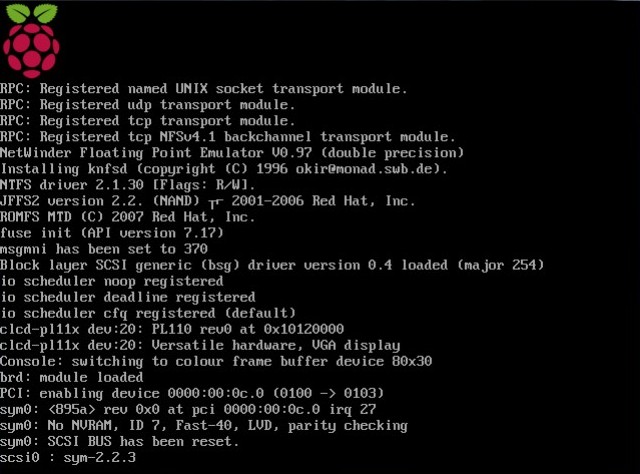Viewport: 640px width, 474px height.
Task: Click the 'RPC: Registered named UNIX socket' line
Action: click(x=204, y=89)
